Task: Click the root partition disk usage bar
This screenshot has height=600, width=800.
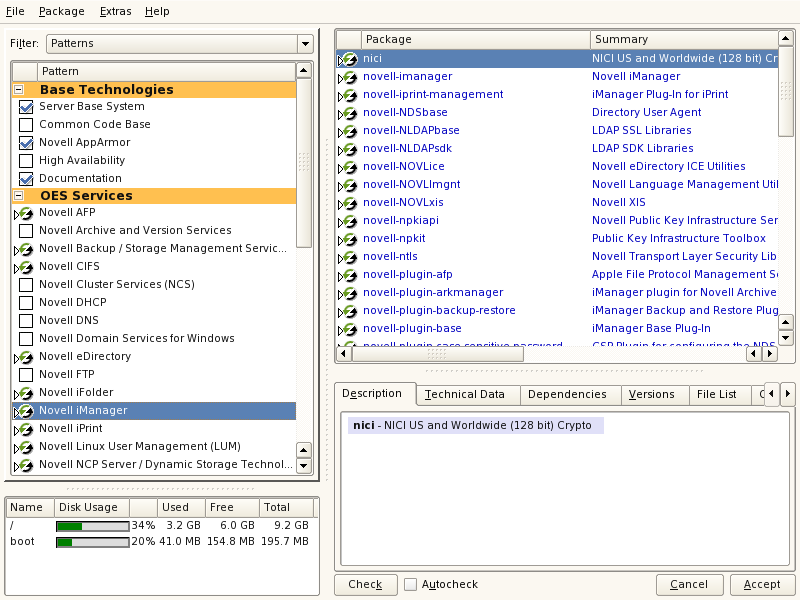Action: click(x=92, y=525)
